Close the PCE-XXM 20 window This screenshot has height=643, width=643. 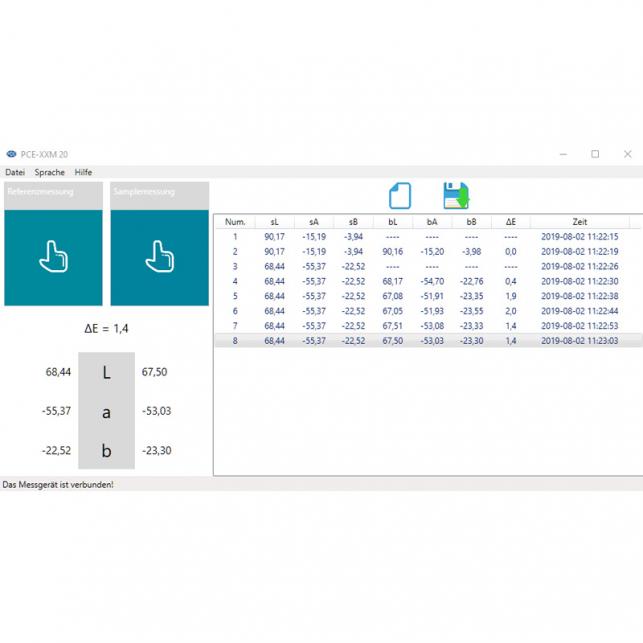click(627, 154)
